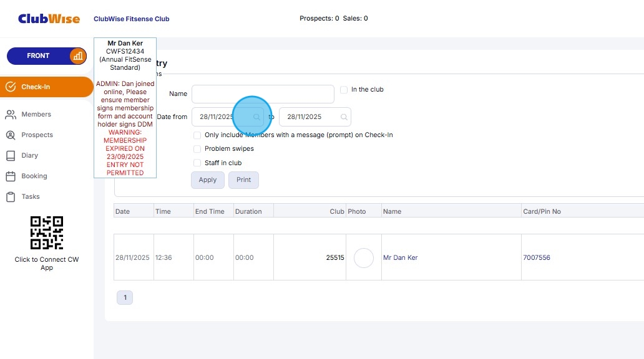Open Diary in the sidebar
Screen dimensions: 644x359
pyautogui.click(x=29, y=155)
